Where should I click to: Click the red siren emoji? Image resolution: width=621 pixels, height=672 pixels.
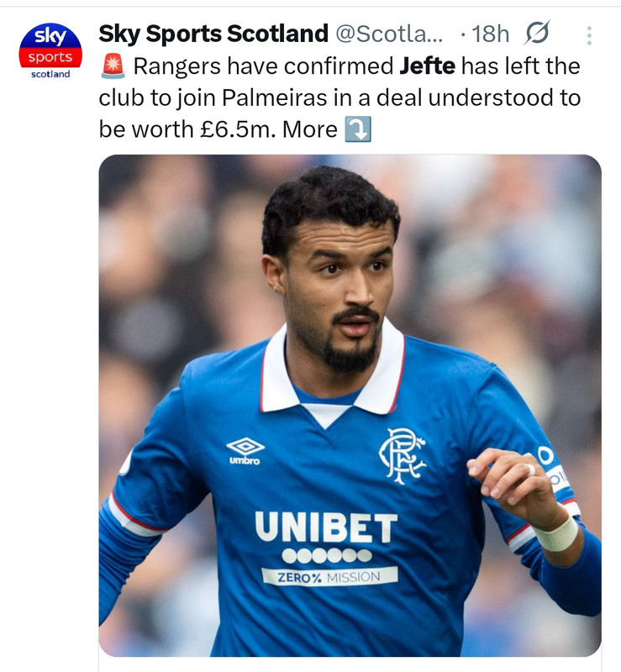tap(113, 66)
